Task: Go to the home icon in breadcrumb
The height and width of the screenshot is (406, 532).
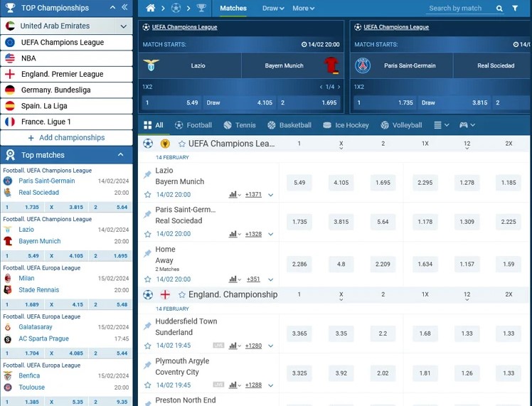Action: point(151,8)
